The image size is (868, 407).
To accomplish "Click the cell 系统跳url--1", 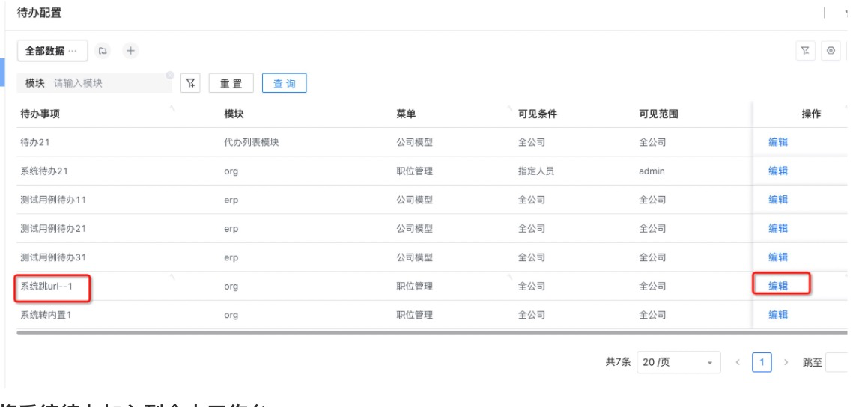I will (46, 286).
